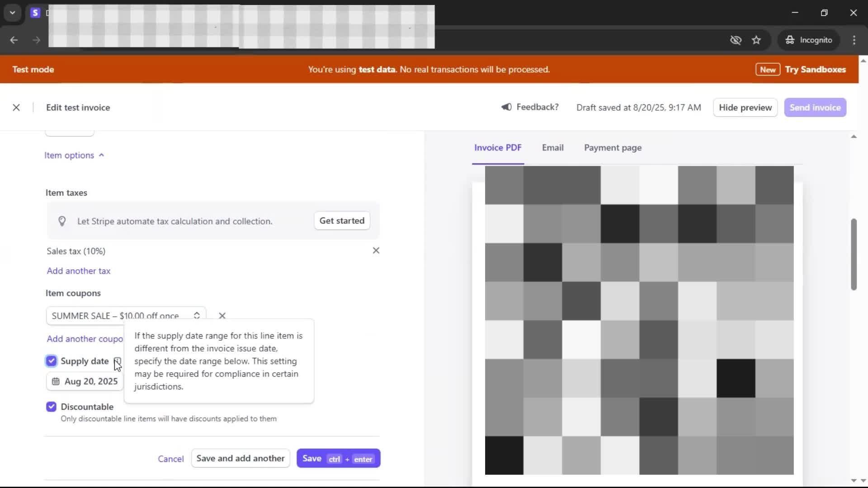The width and height of the screenshot is (868, 488).
Task: Close the Edit test invoice editor
Action: tap(16, 108)
